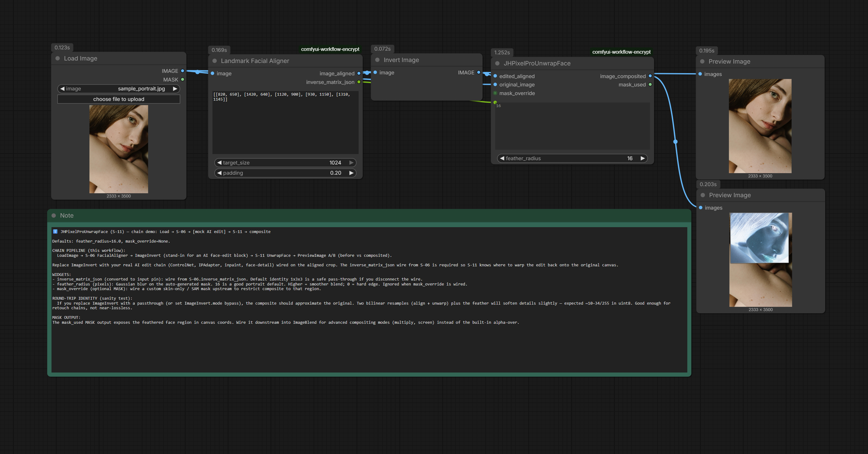
Task: Click the lower Preview Image images socket
Action: click(x=701, y=207)
